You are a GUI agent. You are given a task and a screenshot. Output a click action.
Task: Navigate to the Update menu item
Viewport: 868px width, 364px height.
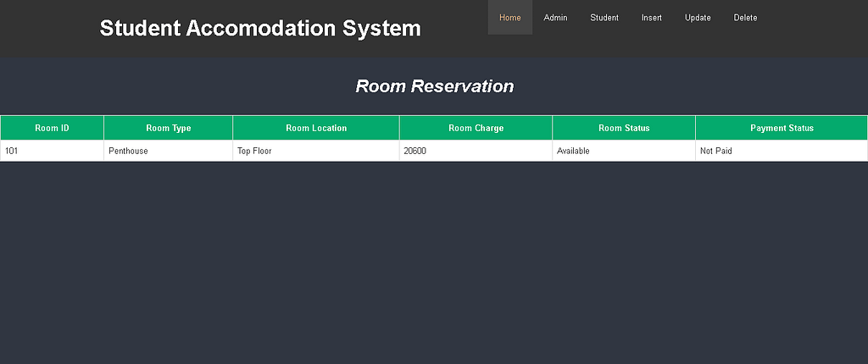698,18
